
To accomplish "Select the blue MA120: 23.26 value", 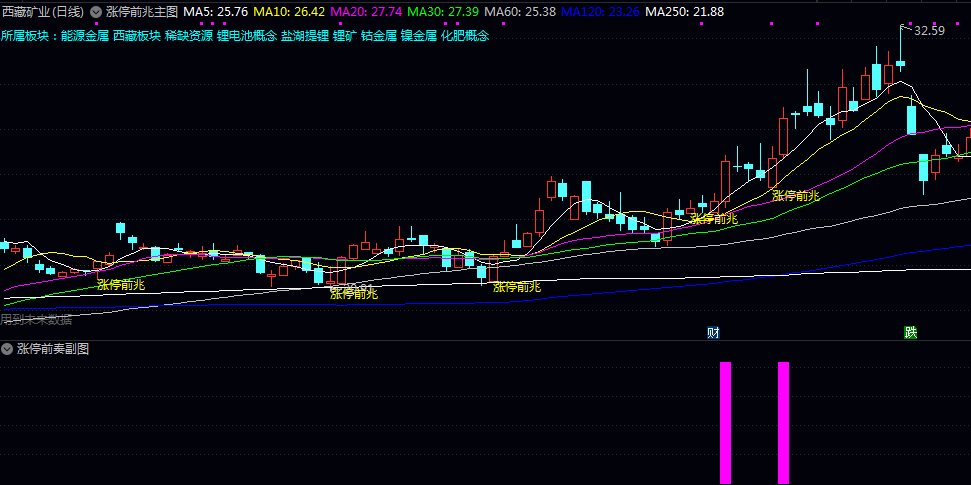I will [x=601, y=11].
